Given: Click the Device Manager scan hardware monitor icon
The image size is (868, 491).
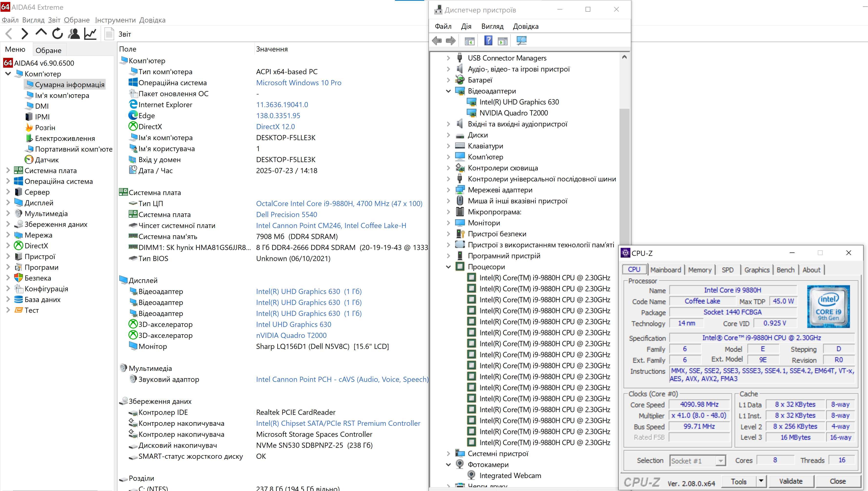Looking at the screenshot, I should coord(521,41).
